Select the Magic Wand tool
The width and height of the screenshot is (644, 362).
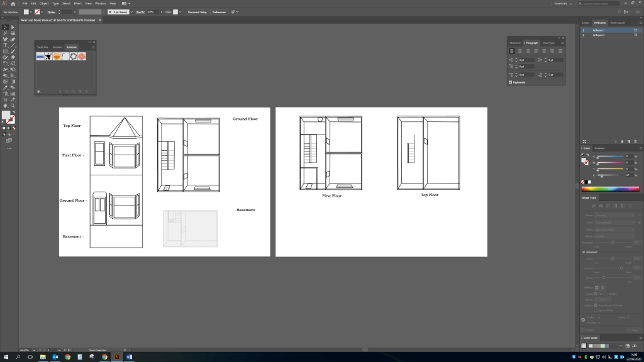click(5, 33)
